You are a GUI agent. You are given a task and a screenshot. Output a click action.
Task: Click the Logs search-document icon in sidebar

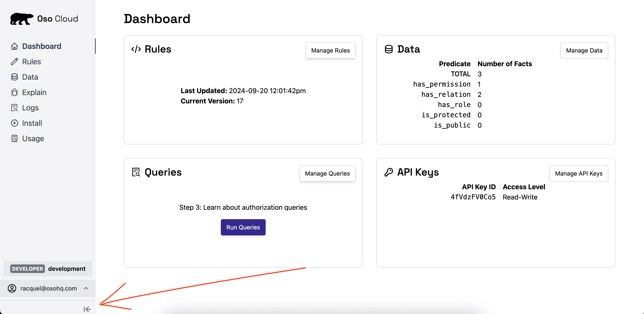pos(15,108)
